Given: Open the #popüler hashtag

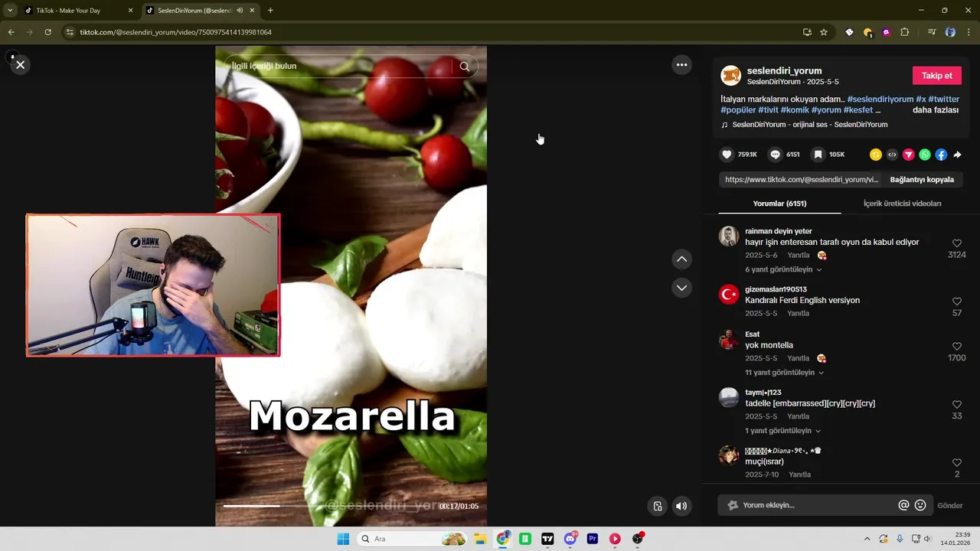Looking at the screenshot, I should pyautogui.click(x=738, y=110).
